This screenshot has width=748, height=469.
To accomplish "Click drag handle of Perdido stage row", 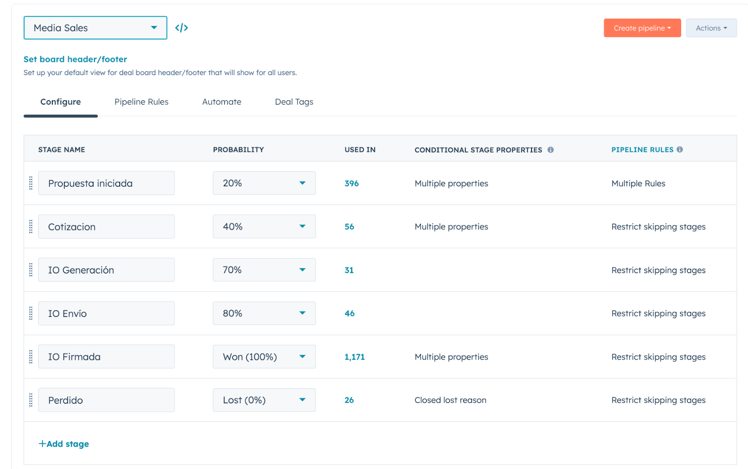I will tap(31, 400).
